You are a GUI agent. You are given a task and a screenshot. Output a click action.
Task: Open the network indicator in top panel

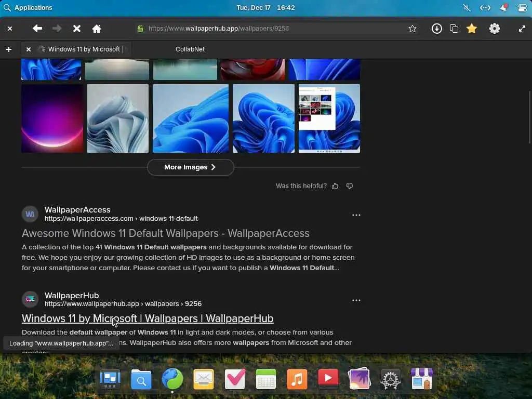(485, 7)
